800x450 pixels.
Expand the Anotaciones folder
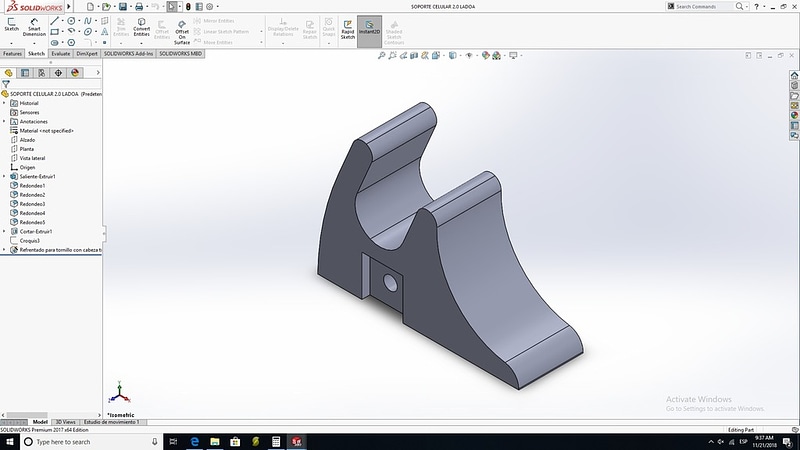[x=4, y=121]
